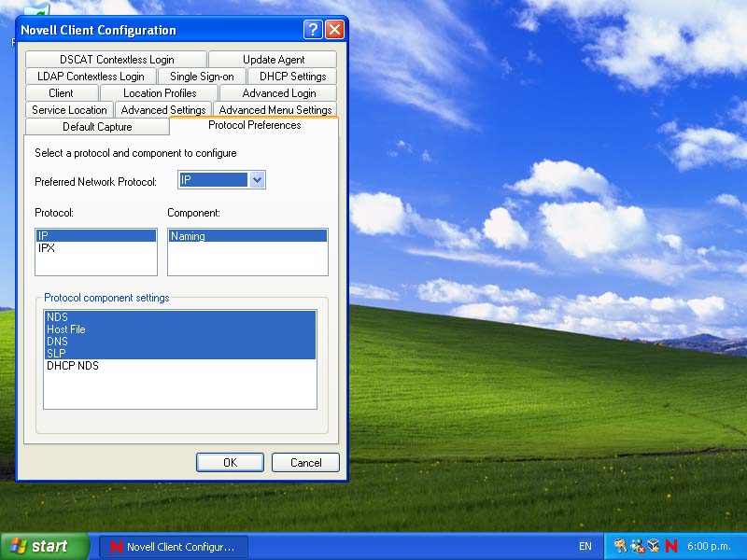Open the Advanced Menu Settings tab

coord(275,109)
